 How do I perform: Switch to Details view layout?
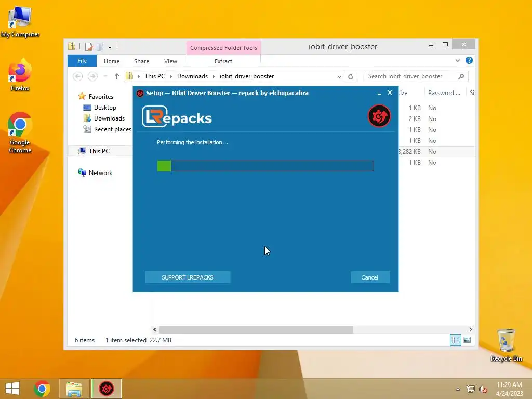point(455,340)
